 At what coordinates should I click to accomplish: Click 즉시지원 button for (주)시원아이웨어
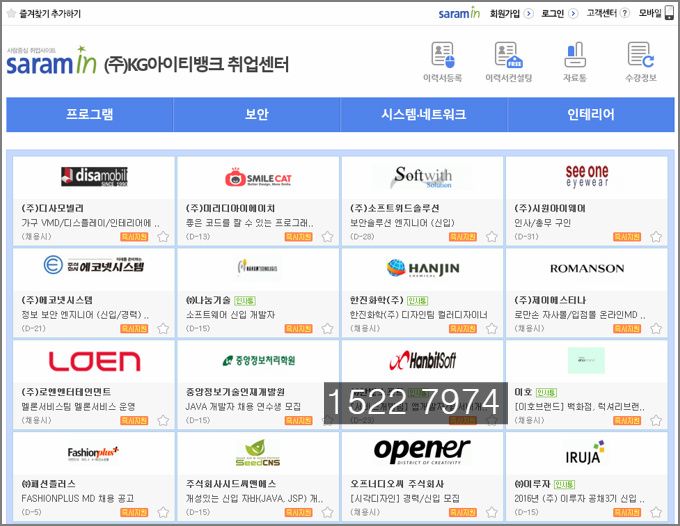point(627,237)
